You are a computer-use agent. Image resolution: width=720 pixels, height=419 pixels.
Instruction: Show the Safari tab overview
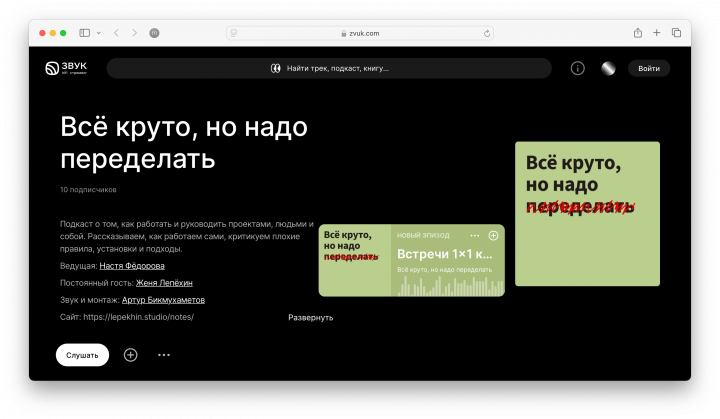pos(677,33)
